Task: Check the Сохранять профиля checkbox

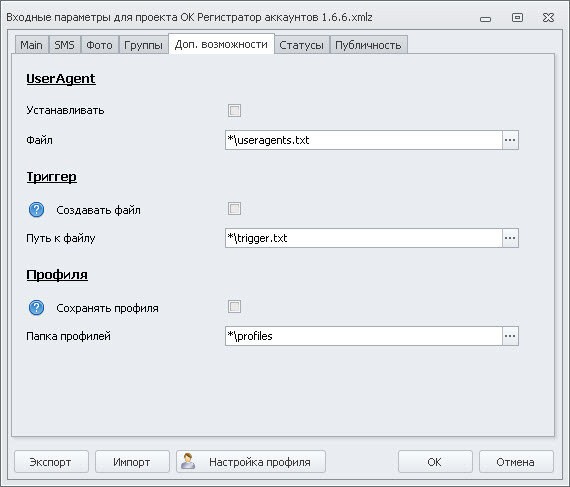Action: click(x=234, y=307)
